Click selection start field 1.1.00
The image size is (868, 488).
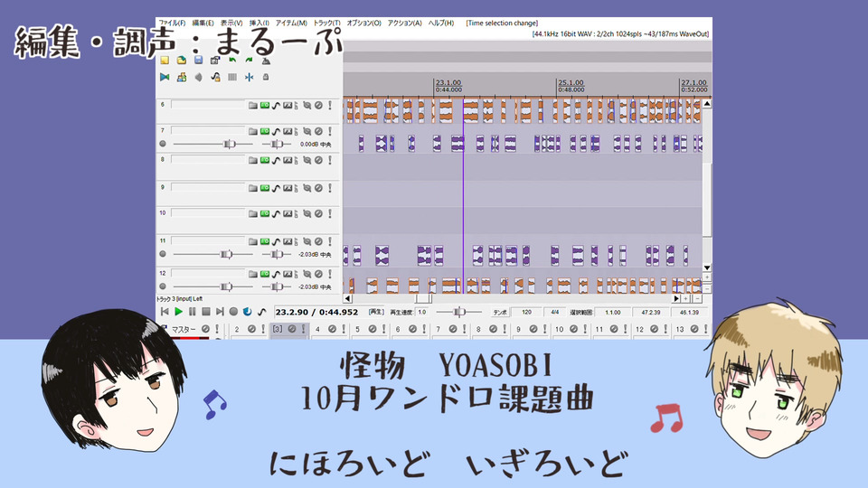613,313
